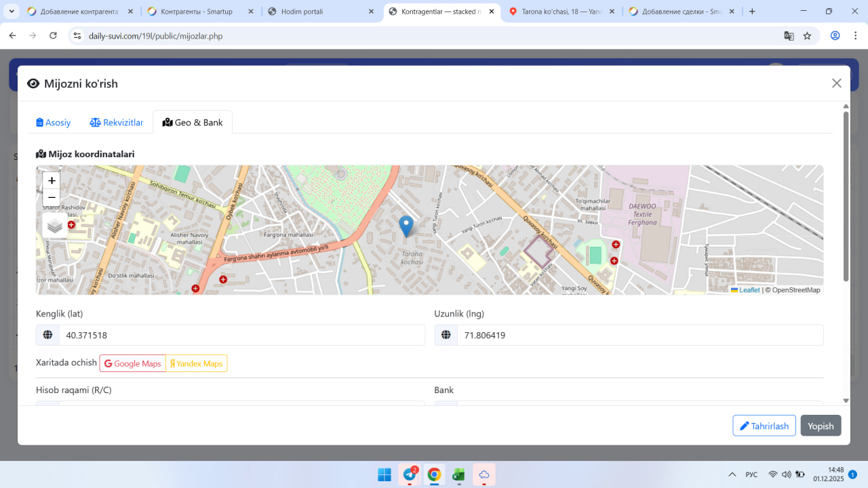Image resolution: width=868 pixels, height=488 pixels.
Task: Select the Geo & Bank tab
Action: tap(193, 123)
